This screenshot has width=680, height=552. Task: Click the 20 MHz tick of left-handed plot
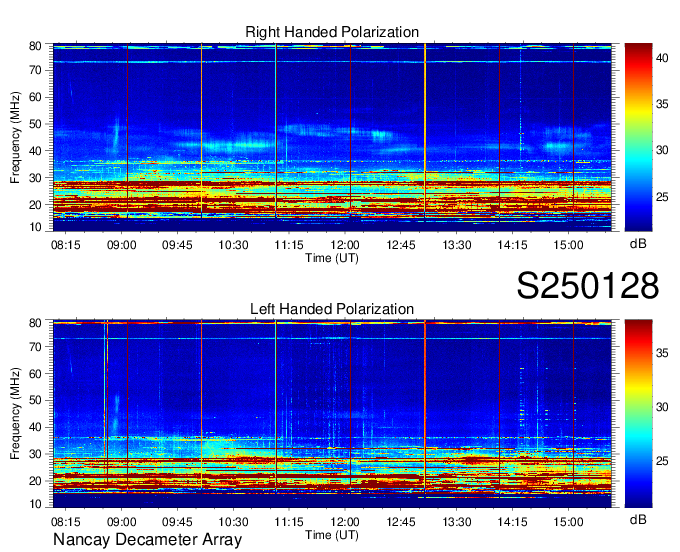(35, 481)
